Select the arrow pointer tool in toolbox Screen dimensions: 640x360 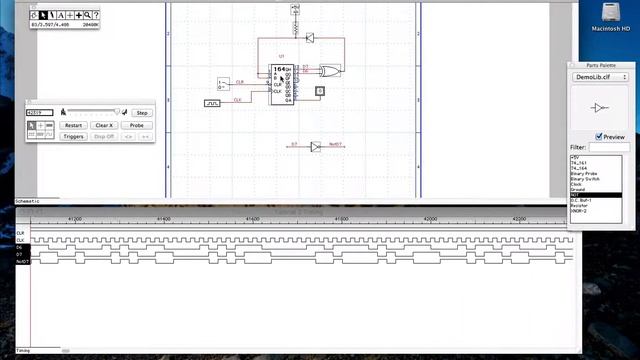43,15
